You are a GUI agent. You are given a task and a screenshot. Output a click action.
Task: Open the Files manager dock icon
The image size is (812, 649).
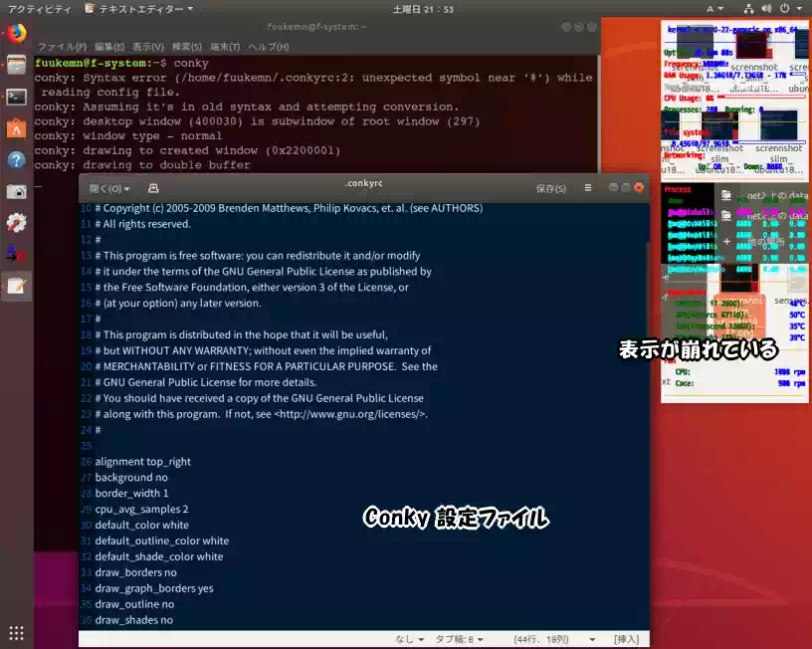click(x=17, y=66)
